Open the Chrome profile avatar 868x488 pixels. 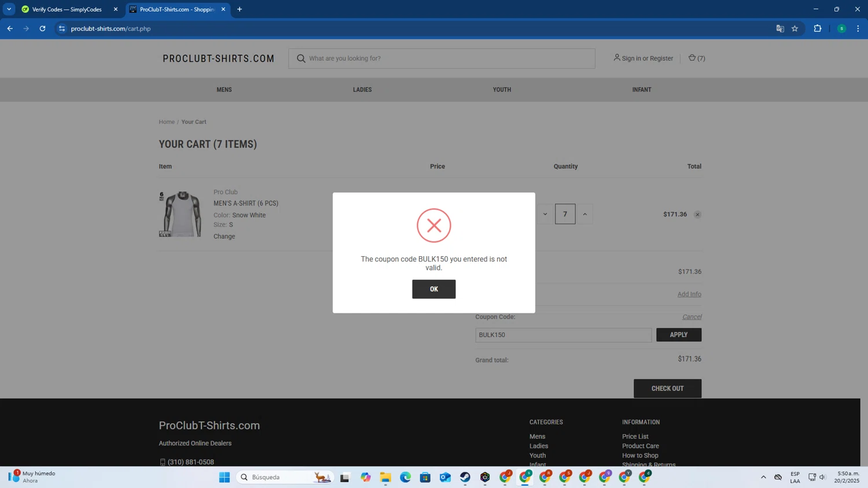(841, 28)
